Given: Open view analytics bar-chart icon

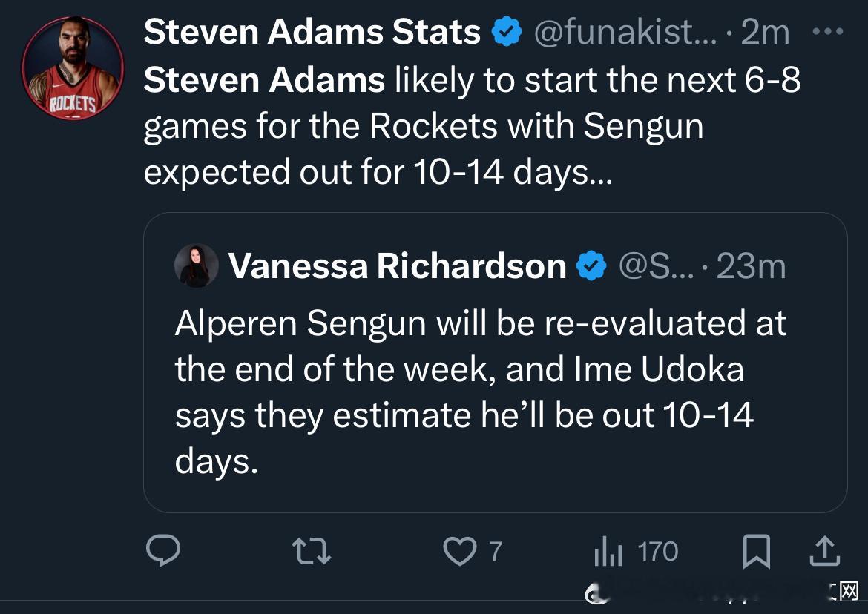Looking at the screenshot, I should (606, 552).
